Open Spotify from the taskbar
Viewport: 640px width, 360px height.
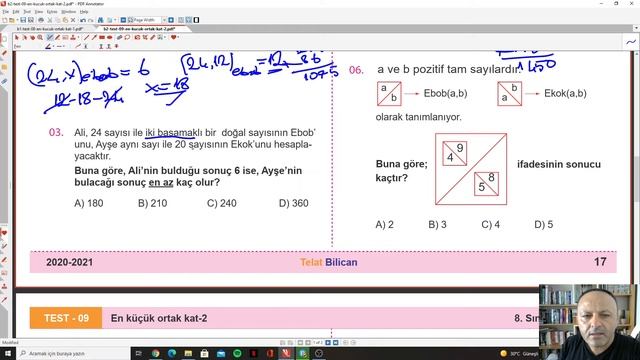(x=237, y=353)
